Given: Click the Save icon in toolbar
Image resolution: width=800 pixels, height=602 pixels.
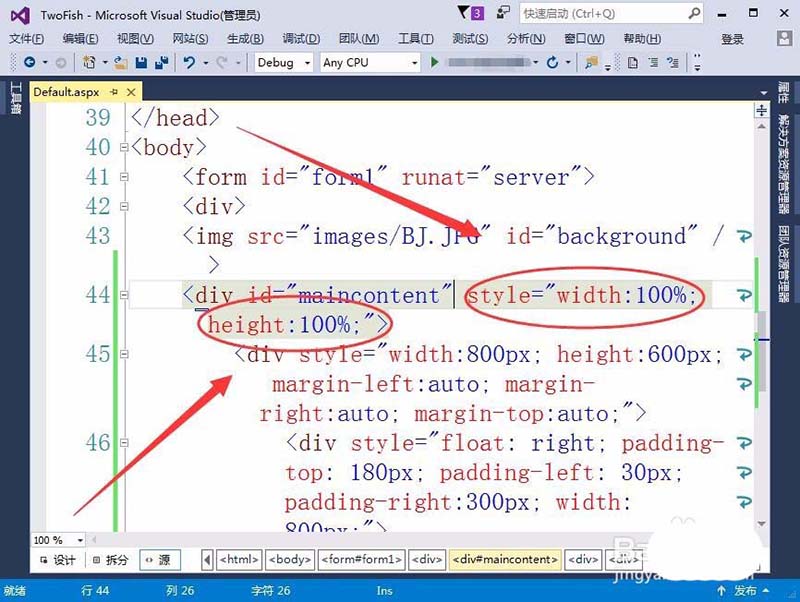Looking at the screenshot, I should point(140,62).
